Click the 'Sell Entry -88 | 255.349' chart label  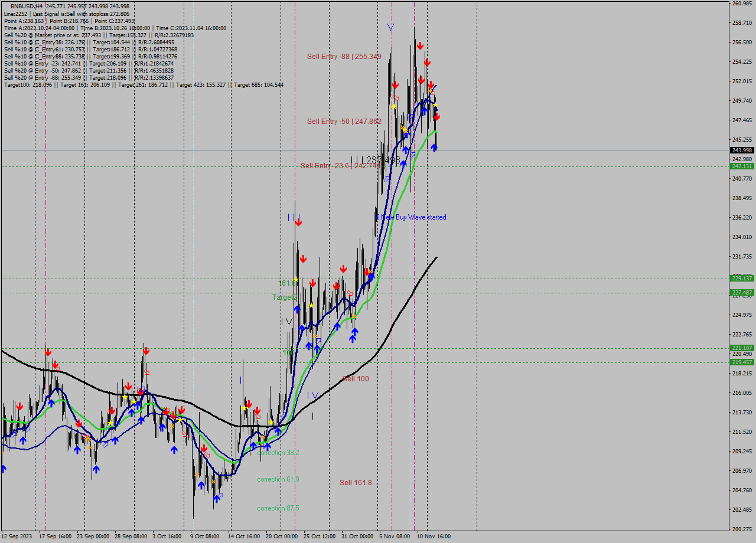344,57
